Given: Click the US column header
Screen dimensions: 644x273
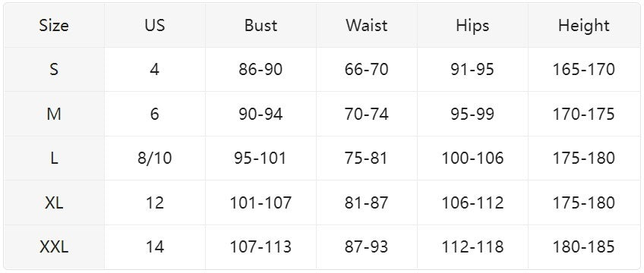Looking at the screenshot, I should 155,26.
